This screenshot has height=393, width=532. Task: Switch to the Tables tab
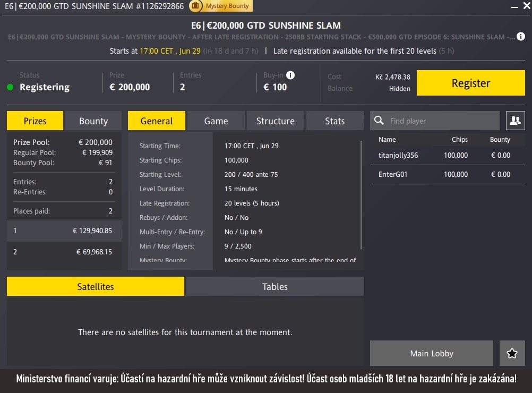point(274,286)
